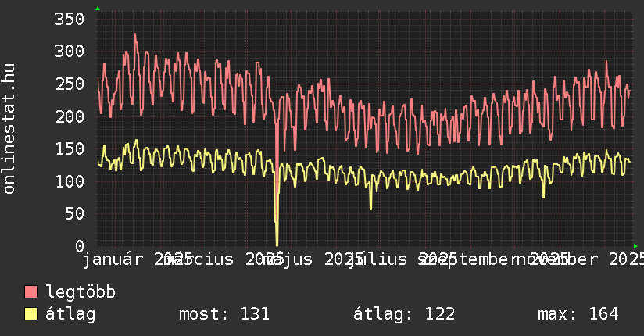644x336 pixels.
Task: Click the yellow átlag legend color swatch
Action: [x=31, y=314]
